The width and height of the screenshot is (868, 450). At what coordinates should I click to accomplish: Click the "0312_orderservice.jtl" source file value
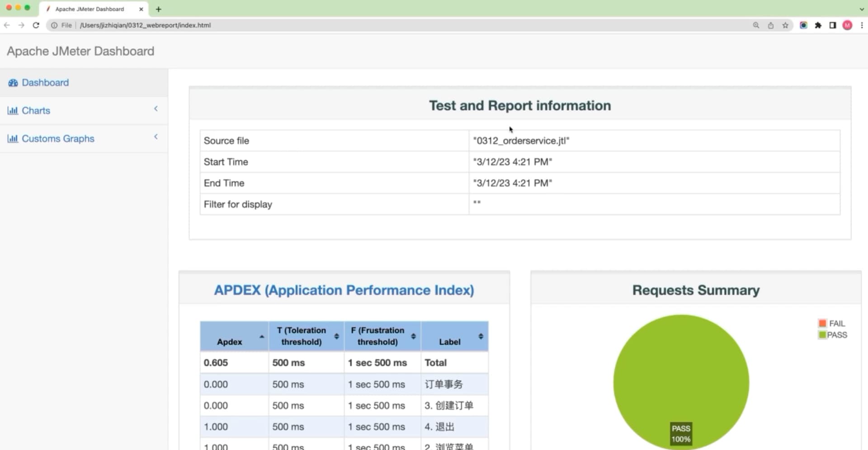[x=521, y=141]
